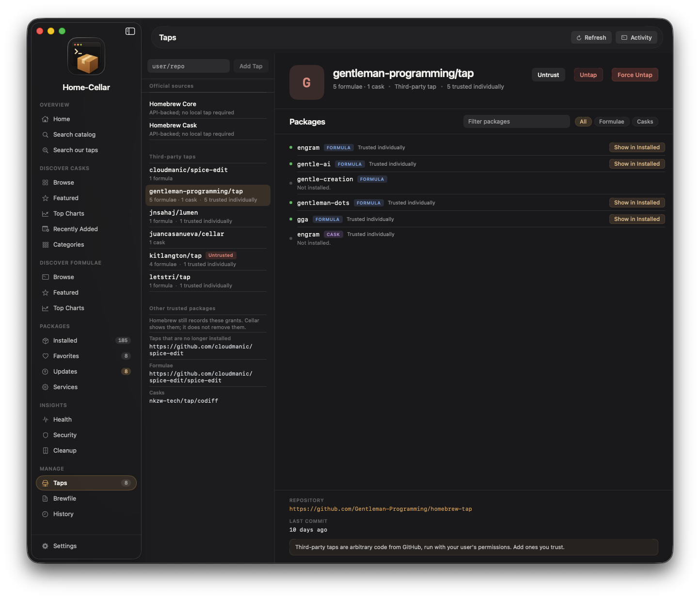Click Top Charts icon under Discover Formulae
Screen dimensions: 700x599
coord(45,308)
